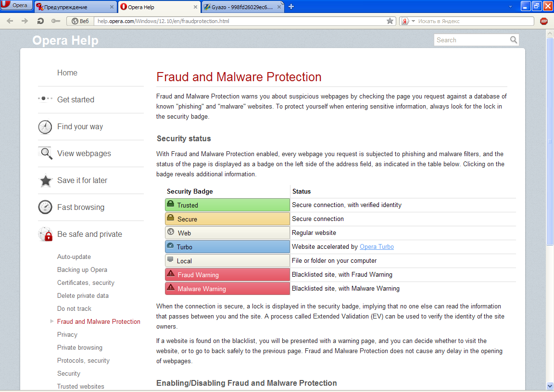This screenshot has height=392, width=554.
Task: Click the scrollbar up arrow
Action: (x=550, y=34)
